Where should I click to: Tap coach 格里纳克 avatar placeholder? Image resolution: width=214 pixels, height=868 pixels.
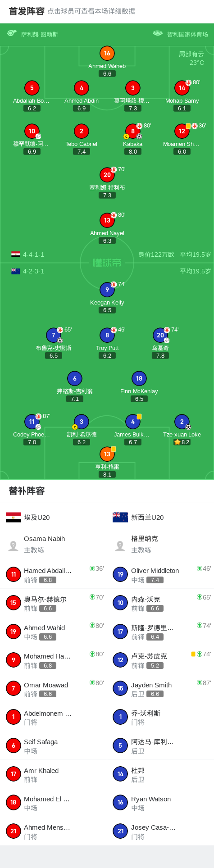(x=120, y=546)
